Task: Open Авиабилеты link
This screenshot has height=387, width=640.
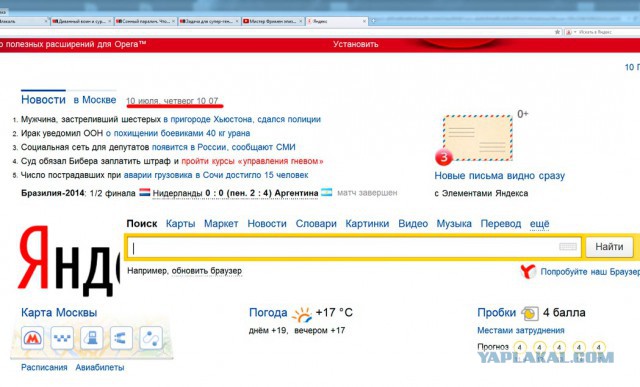Action: [x=100, y=367]
